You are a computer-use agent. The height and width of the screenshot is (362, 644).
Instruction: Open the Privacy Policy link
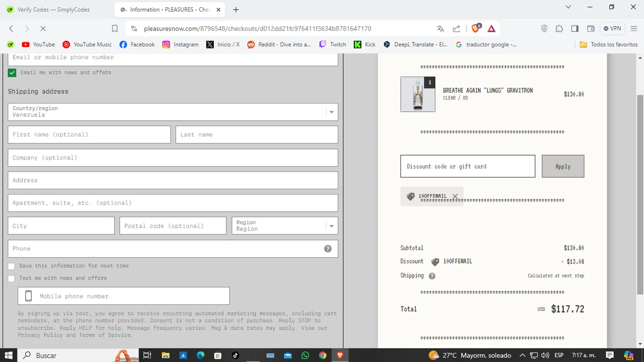coord(40,335)
